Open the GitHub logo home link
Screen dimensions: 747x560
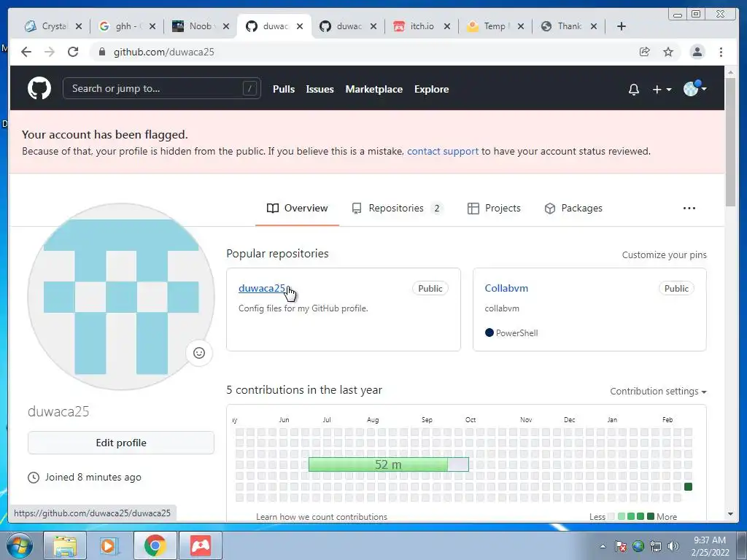[x=39, y=88]
